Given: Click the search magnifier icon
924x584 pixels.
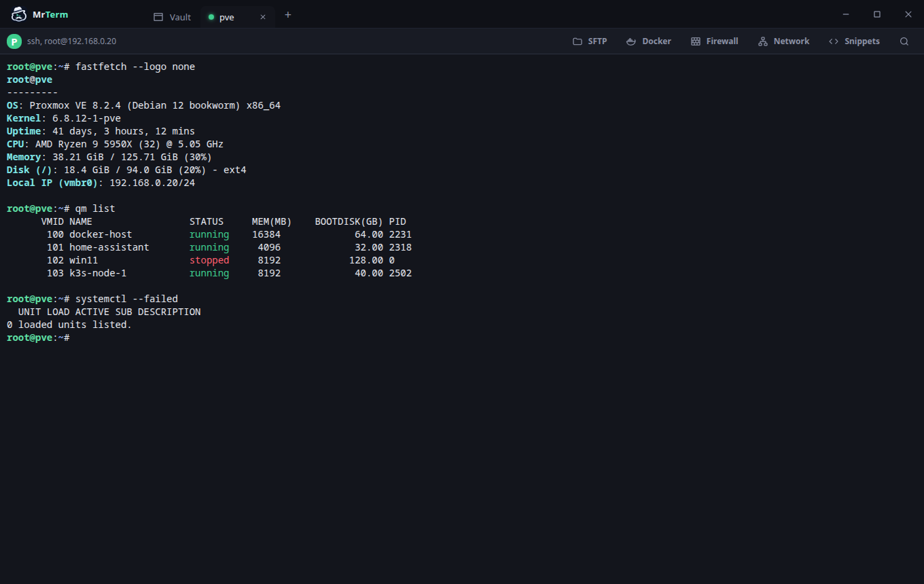Looking at the screenshot, I should [904, 41].
